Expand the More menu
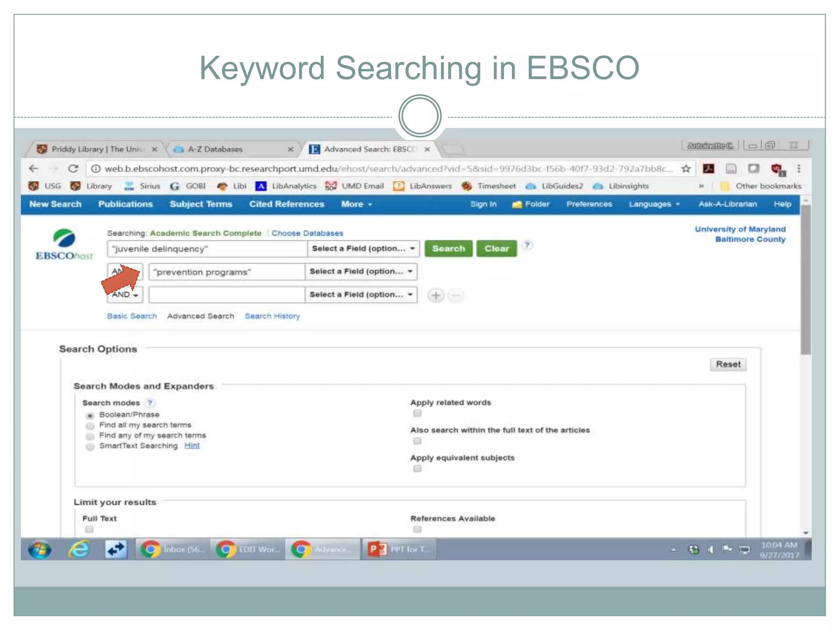 [356, 204]
